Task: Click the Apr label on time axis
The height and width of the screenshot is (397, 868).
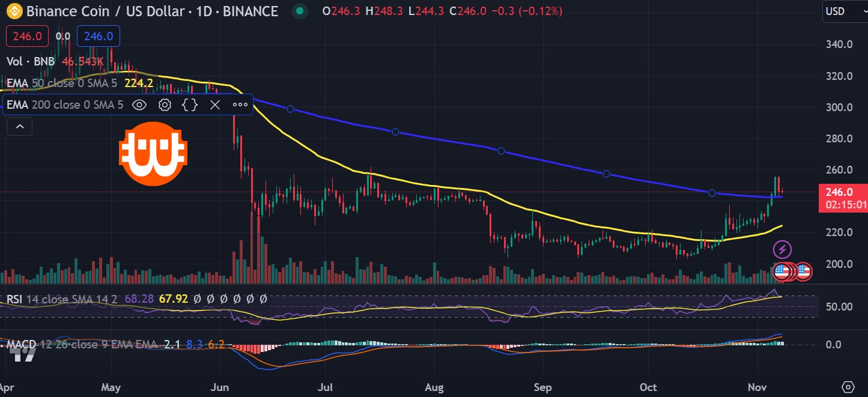Action: click(x=7, y=387)
